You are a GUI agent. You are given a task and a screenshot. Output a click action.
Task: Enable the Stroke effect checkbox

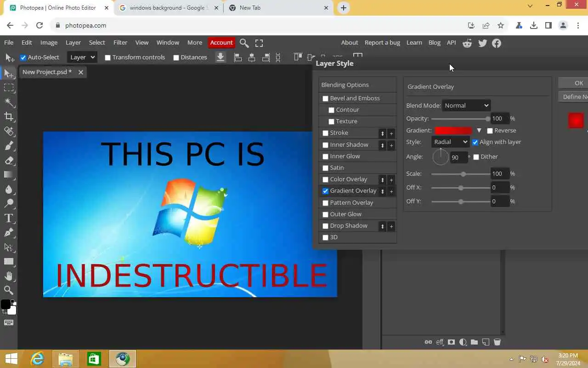click(x=325, y=133)
